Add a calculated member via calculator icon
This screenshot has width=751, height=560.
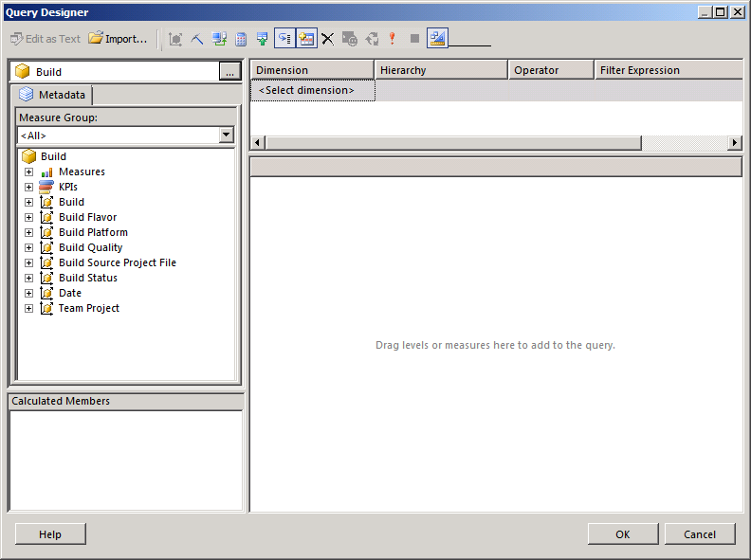(241, 39)
